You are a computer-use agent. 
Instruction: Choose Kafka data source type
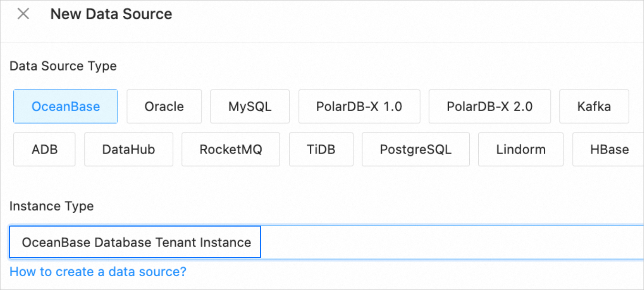[x=594, y=106]
